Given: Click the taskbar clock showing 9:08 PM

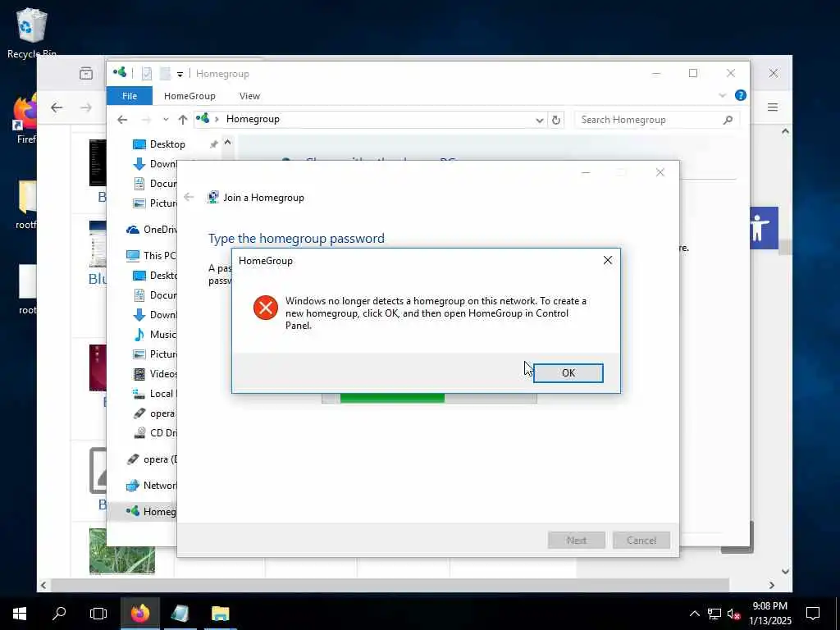Looking at the screenshot, I should [x=770, y=614].
